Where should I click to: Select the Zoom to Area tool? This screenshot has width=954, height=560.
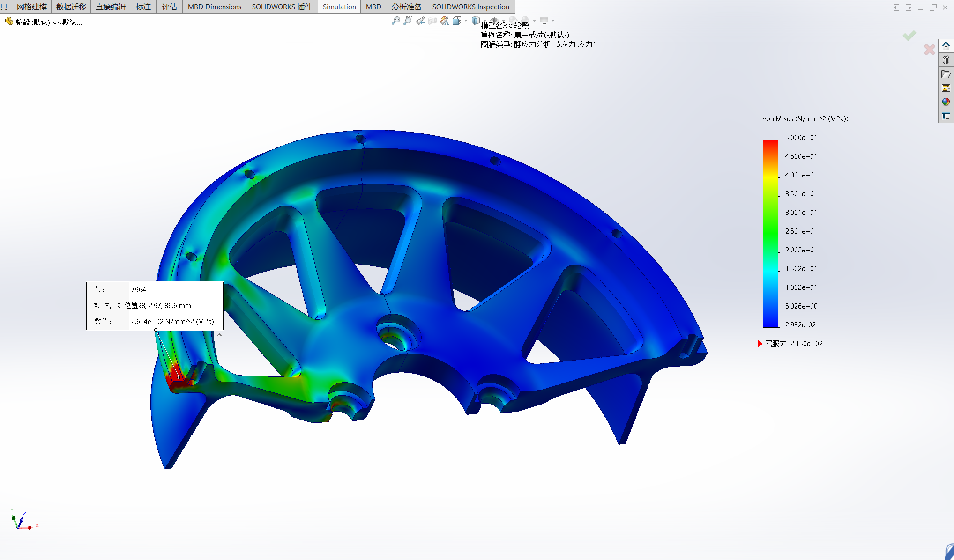point(408,21)
